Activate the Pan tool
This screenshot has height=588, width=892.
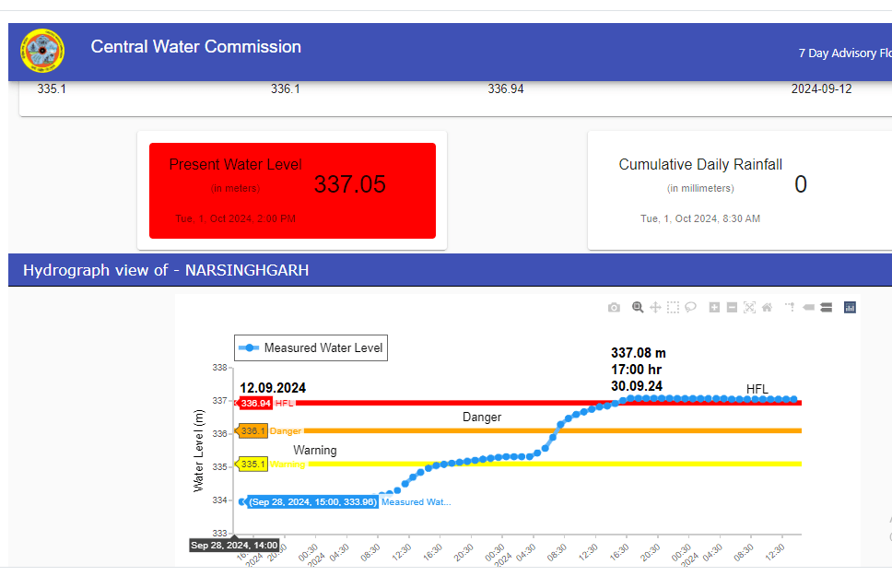pyautogui.click(x=655, y=308)
